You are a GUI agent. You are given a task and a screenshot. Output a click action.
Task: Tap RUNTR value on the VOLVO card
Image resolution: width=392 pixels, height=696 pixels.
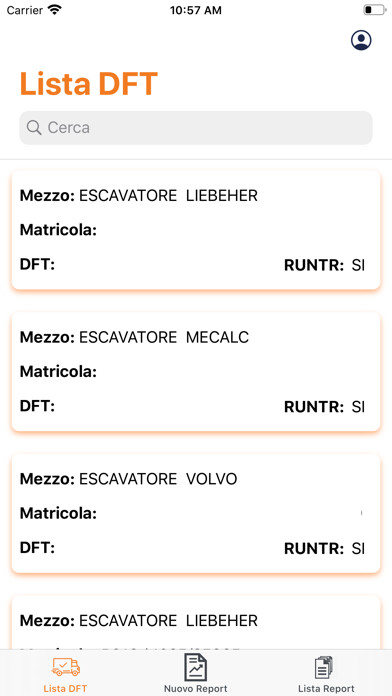click(x=358, y=549)
